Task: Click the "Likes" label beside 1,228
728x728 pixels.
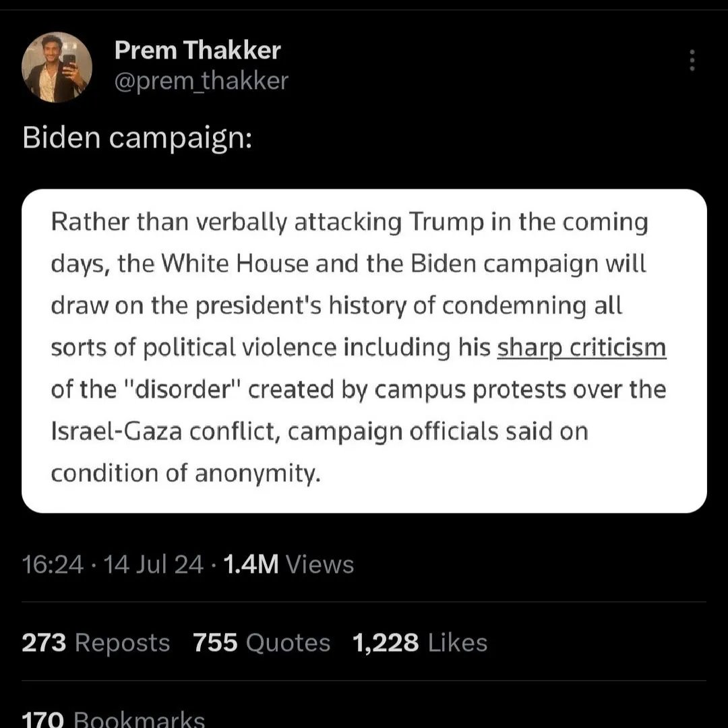Action: pos(457,642)
